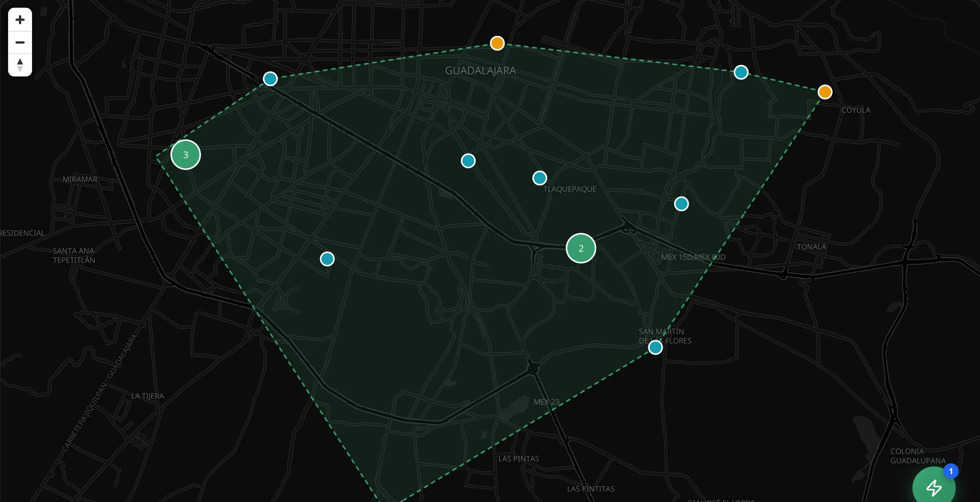
Task: Click the La Tijera map label
Action: (x=147, y=396)
